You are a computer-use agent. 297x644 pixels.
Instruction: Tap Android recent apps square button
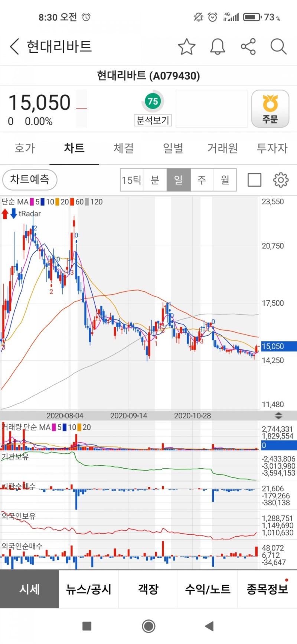point(87,626)
